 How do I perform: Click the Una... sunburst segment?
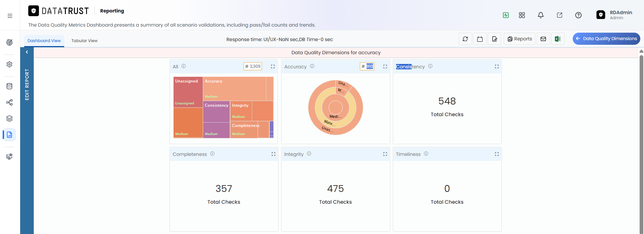point(343,83)
